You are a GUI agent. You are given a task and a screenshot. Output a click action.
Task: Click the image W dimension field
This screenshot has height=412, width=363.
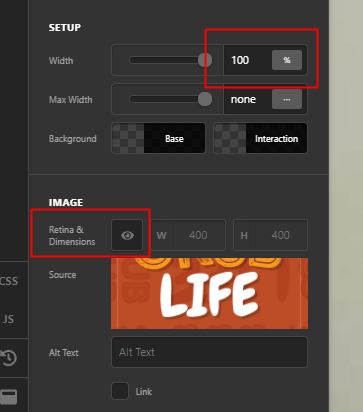tap(188, 235)
